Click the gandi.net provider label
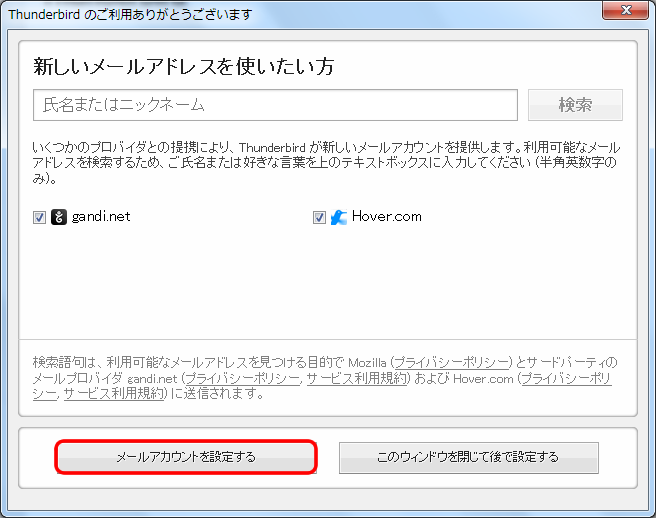The image size is (656, 518). 101,216
